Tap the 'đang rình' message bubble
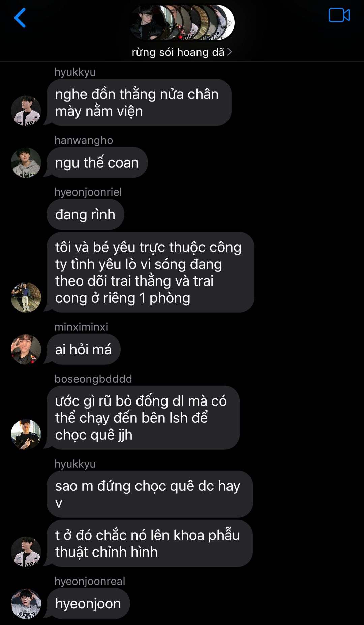Screen dimensions: 364x625 85,214
